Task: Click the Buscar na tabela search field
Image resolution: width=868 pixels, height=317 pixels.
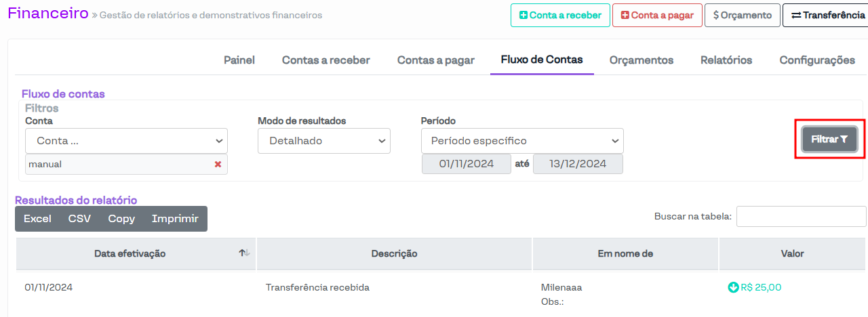Action: 801,217
